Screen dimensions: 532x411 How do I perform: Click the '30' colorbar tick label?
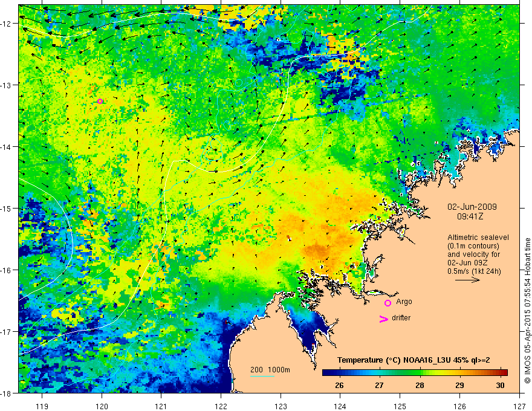coord(500,385)
